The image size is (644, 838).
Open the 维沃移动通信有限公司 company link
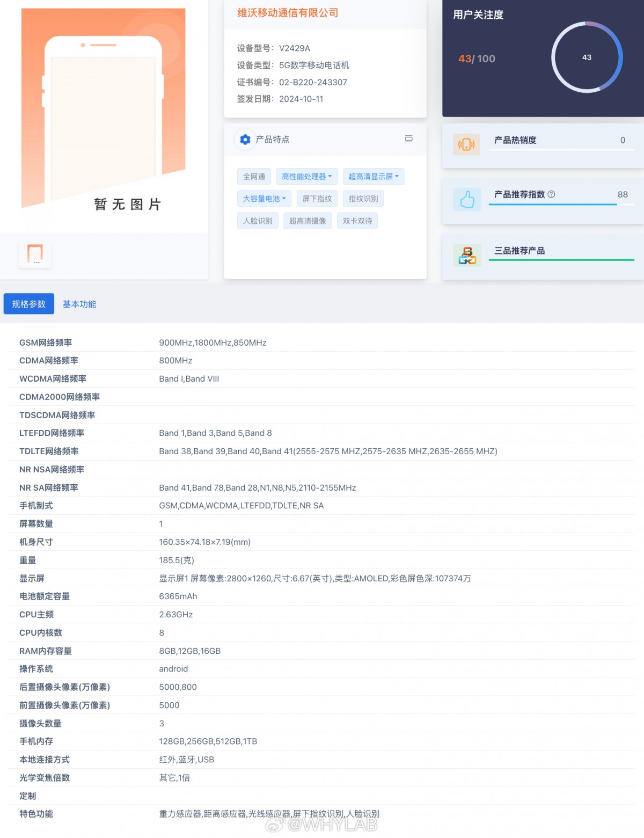coord(288,12)
